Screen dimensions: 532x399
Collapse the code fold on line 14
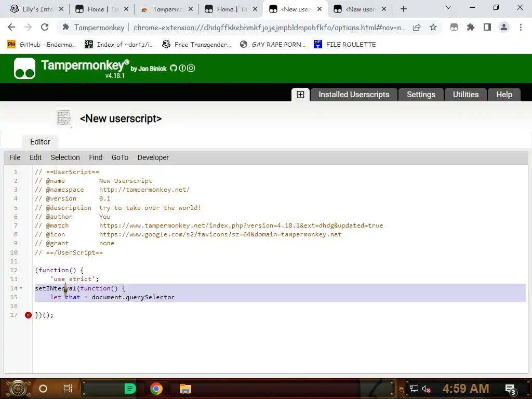tap(21, 288)
